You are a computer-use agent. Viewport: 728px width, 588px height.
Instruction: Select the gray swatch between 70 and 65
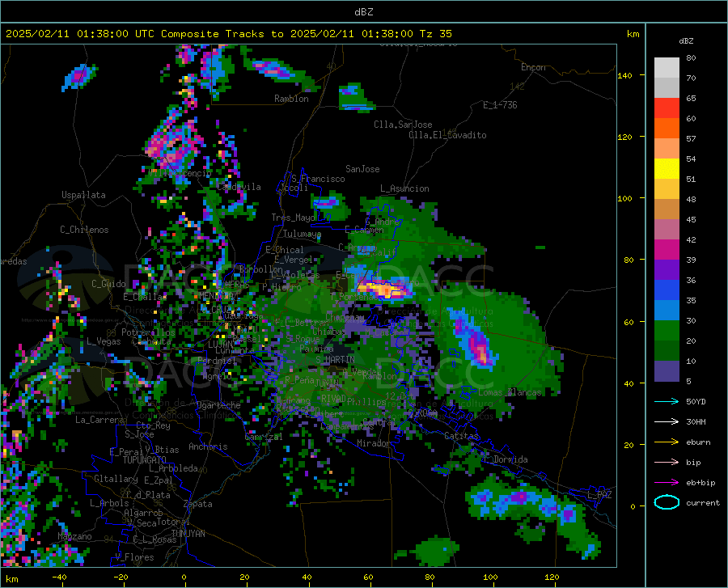[x=667, y=87]
